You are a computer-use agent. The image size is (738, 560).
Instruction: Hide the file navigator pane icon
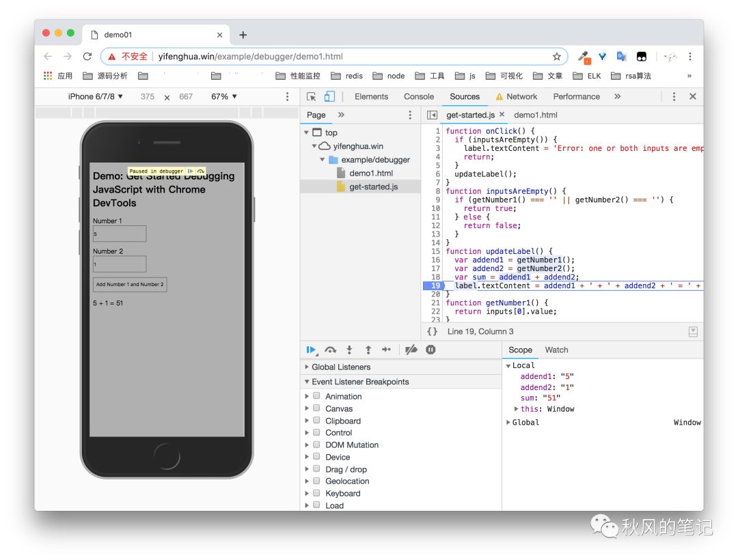pyautogui.click(x=432, y=115)
